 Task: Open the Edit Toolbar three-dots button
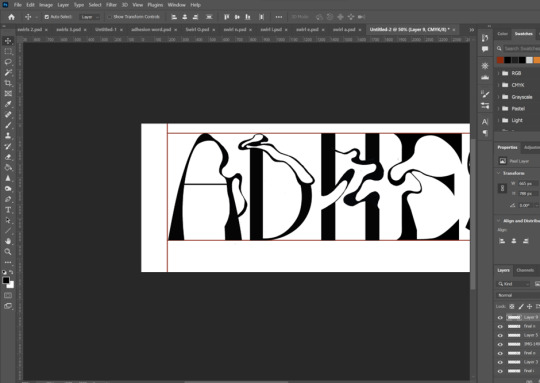point(8,262)
